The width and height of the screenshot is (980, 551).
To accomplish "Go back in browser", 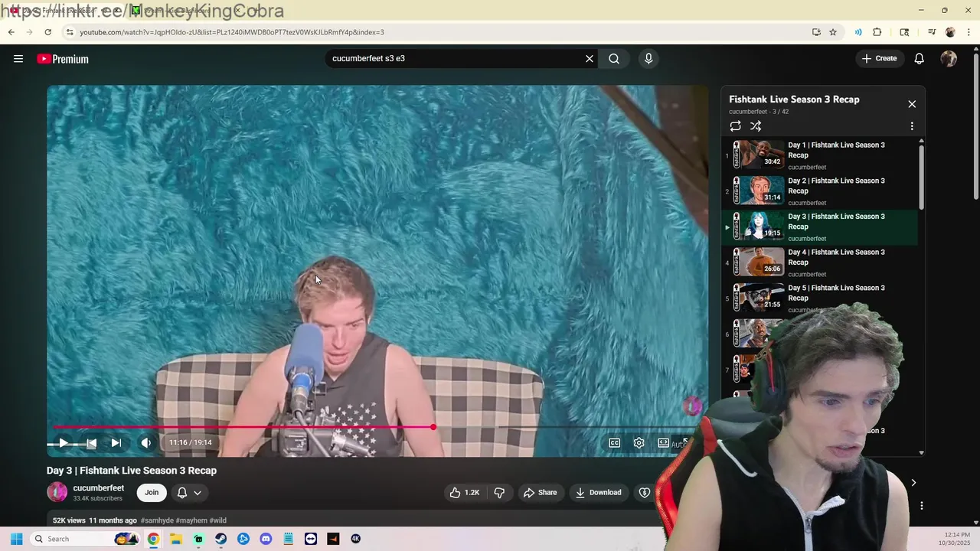I will [x=11, y=32].
